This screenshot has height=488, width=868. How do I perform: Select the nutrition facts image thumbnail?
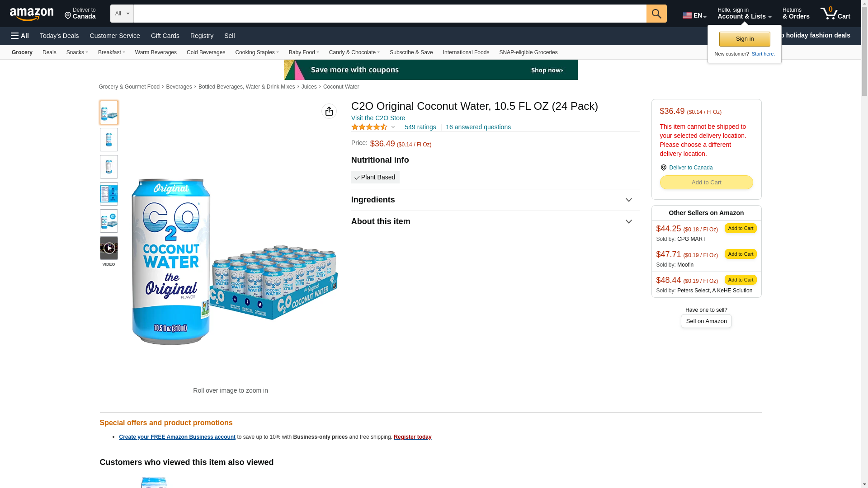[109, 194]
